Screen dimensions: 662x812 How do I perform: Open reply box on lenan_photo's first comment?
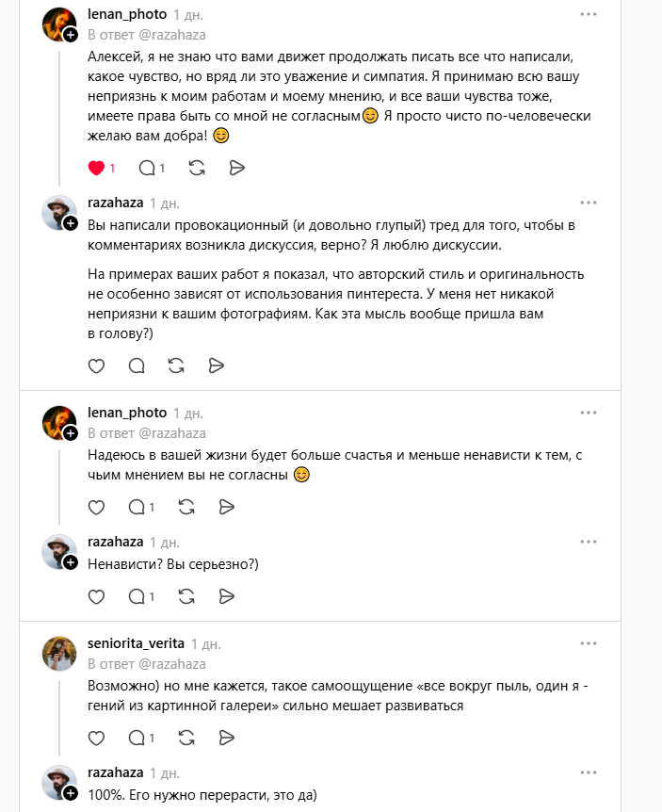[x=141, y=169]
